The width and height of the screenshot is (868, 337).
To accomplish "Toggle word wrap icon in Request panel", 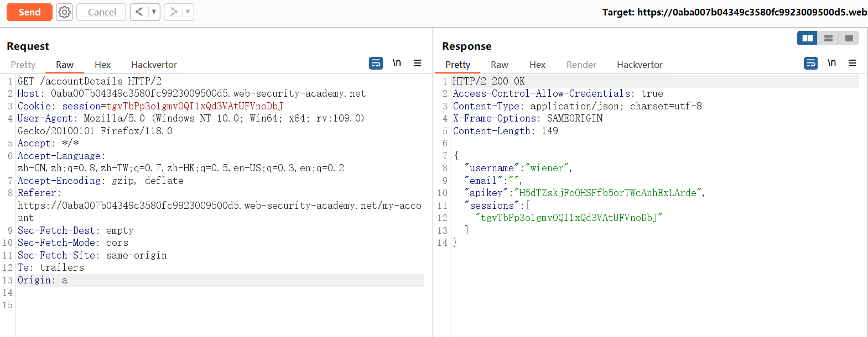I will (x=376, y=63).
